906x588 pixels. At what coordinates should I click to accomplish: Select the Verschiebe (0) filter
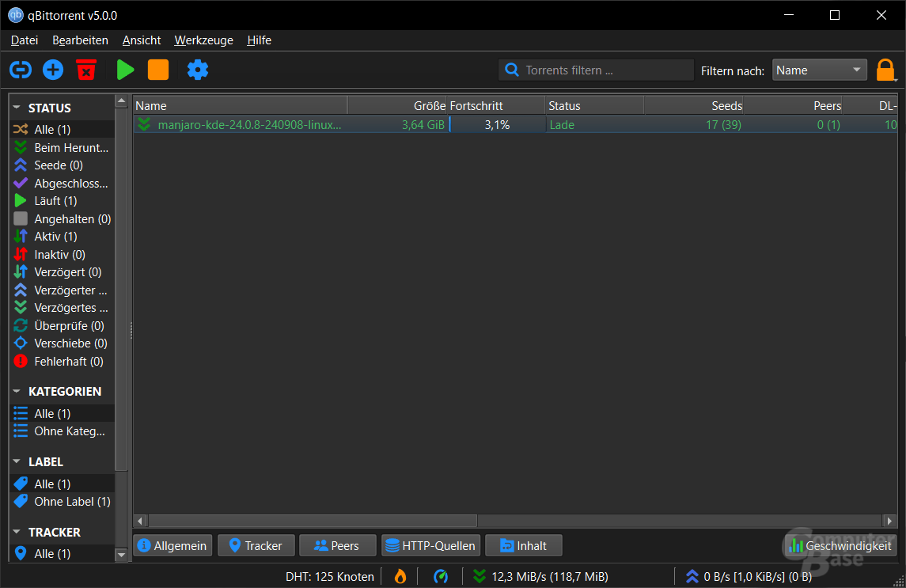click(x=63, y=343)
